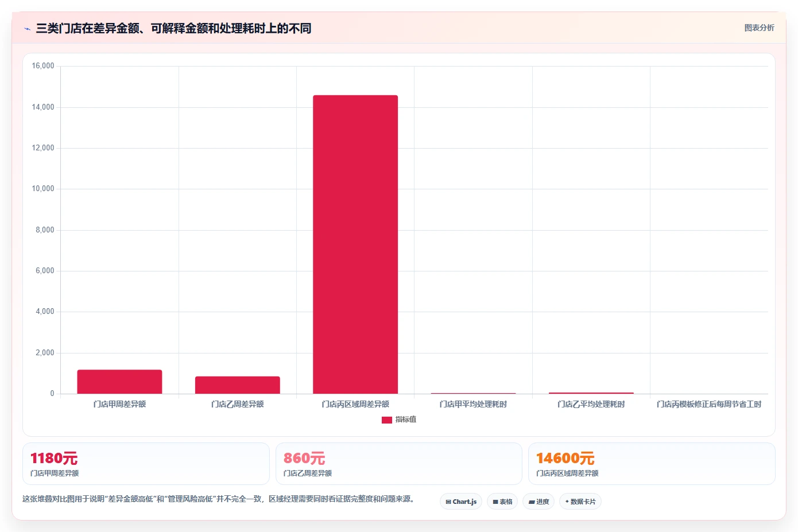Select the 进度 tag
The image size is (798, 532).
point(539,502)
